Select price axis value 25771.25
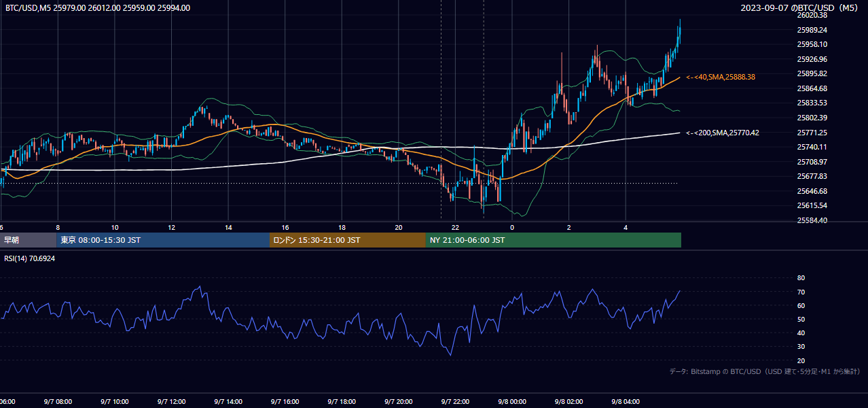868x408 pixels. coord(812,133)
